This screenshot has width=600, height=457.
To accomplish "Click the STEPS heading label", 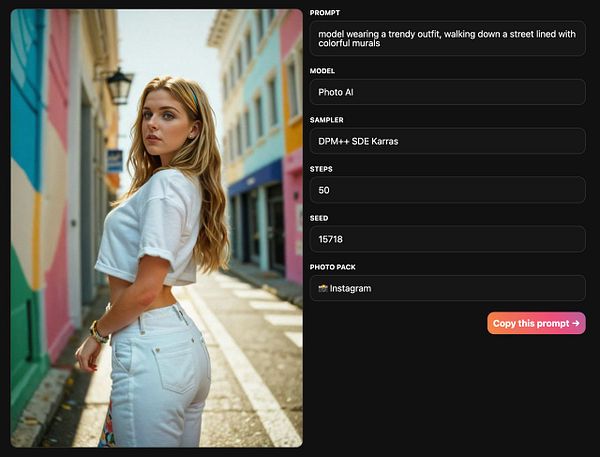I will click(x=321, y=169).
